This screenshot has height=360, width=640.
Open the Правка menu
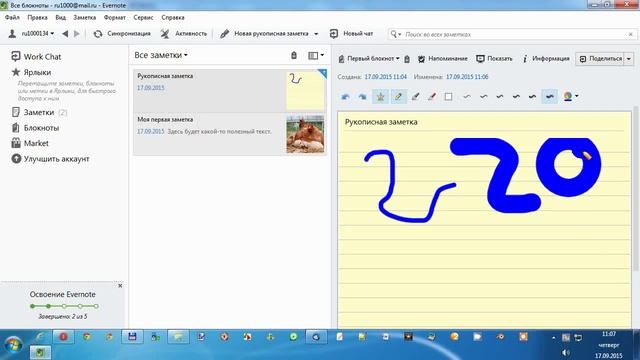coord(37,18)
